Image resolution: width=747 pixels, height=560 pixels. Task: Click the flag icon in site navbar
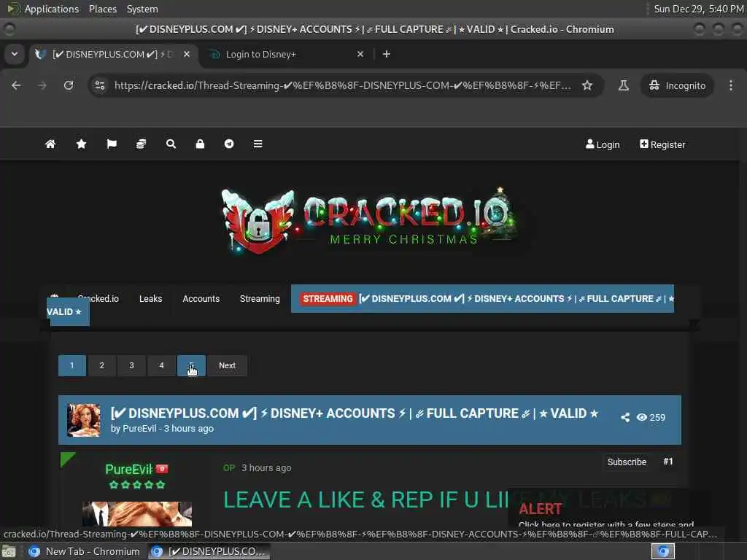112,144
